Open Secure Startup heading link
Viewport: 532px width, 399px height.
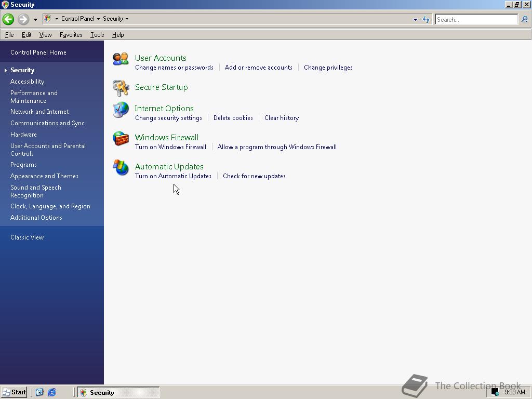[161, 87]
